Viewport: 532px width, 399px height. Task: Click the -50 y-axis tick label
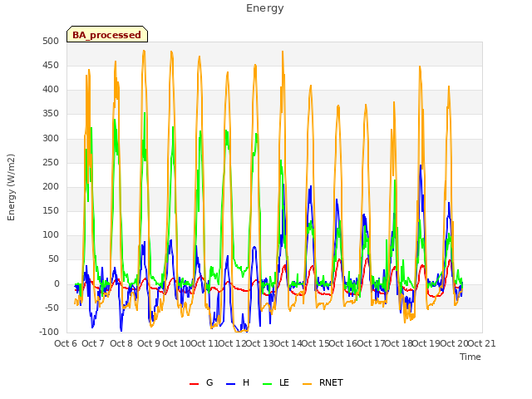tap(50, 308)
